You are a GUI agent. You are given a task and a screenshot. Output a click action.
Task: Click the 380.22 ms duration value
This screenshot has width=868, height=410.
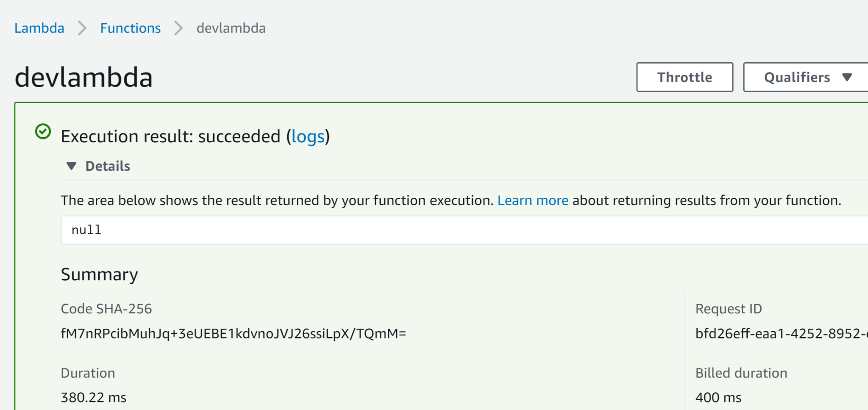94,398
